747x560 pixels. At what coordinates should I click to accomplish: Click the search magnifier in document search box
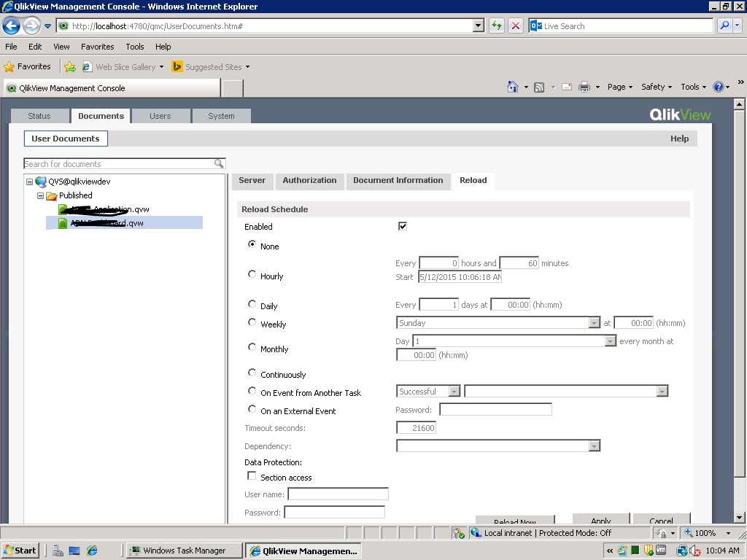(x=219, y=164)
